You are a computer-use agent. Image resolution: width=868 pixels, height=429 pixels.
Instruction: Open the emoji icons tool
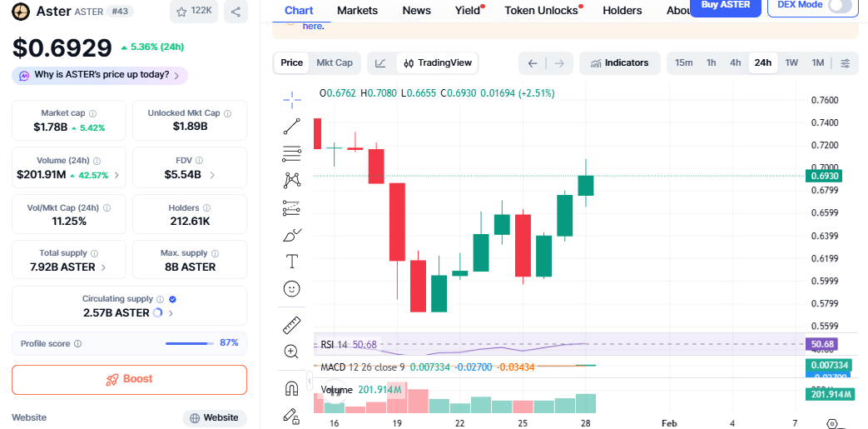pos(292,288)
